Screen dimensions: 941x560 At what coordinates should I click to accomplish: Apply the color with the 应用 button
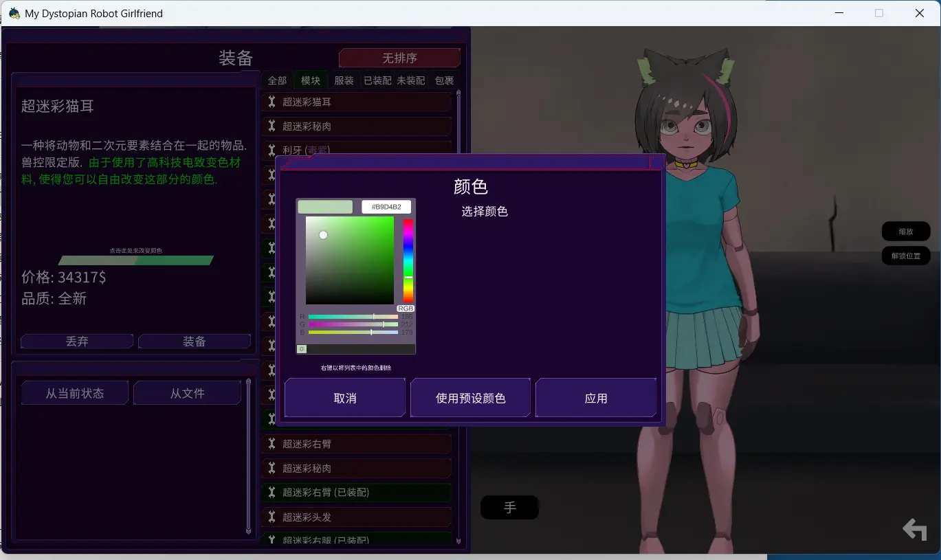point(596,398)
